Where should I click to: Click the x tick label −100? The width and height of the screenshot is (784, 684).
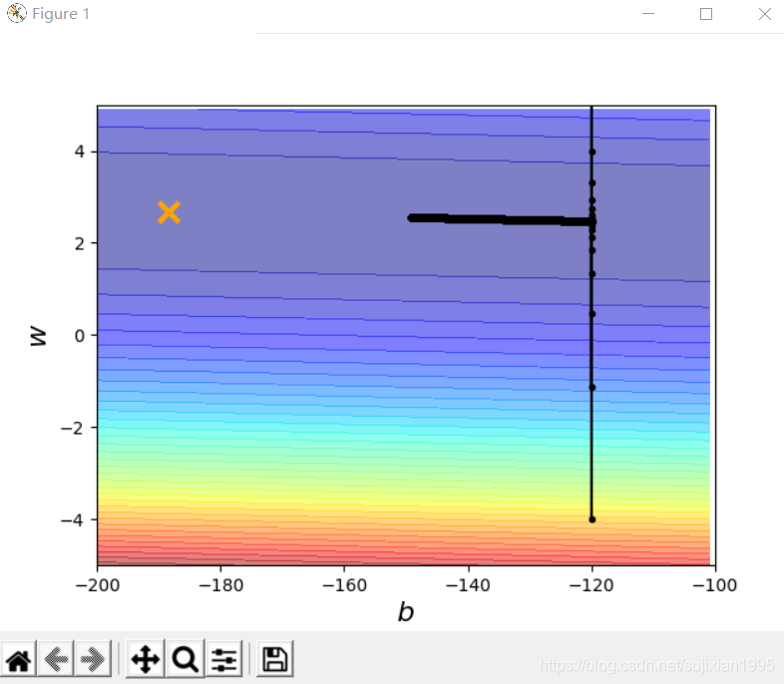click(x=715, y=585)
